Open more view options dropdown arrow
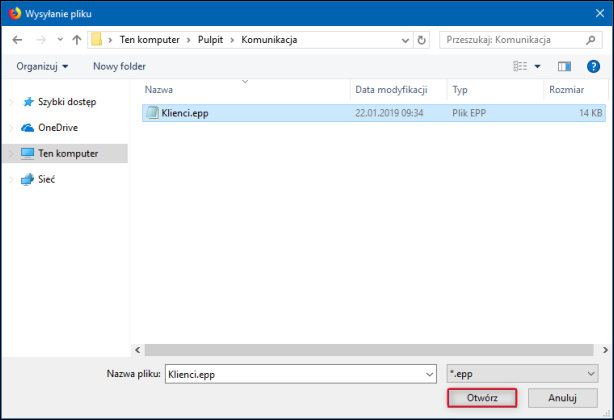The height and width of the screenshot is (420, 614). click(x=538, y=67)
